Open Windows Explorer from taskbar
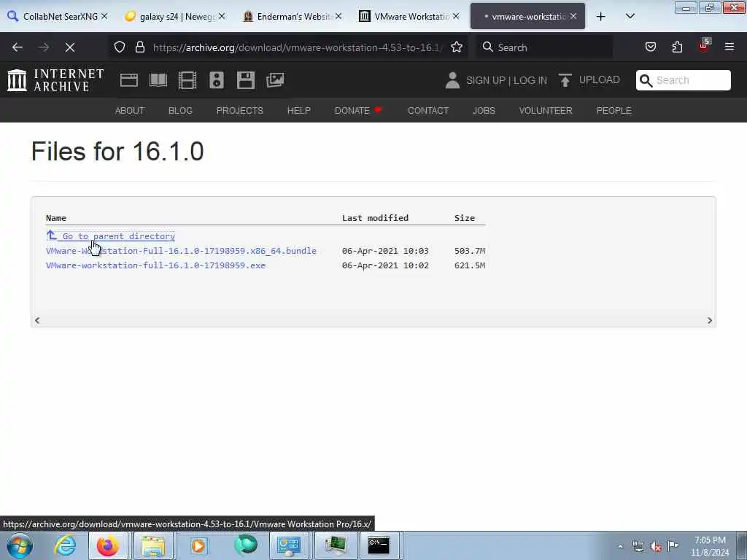 153,545
